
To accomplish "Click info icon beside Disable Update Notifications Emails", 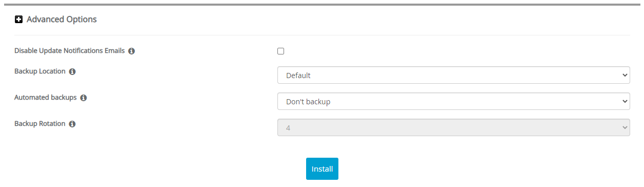I will tap(131, 51).
